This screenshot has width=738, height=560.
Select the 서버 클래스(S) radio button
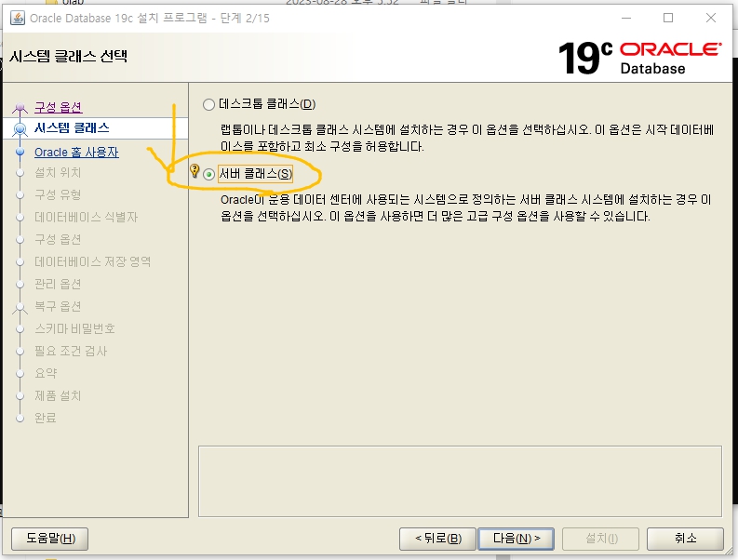click(x=208, y=175)
